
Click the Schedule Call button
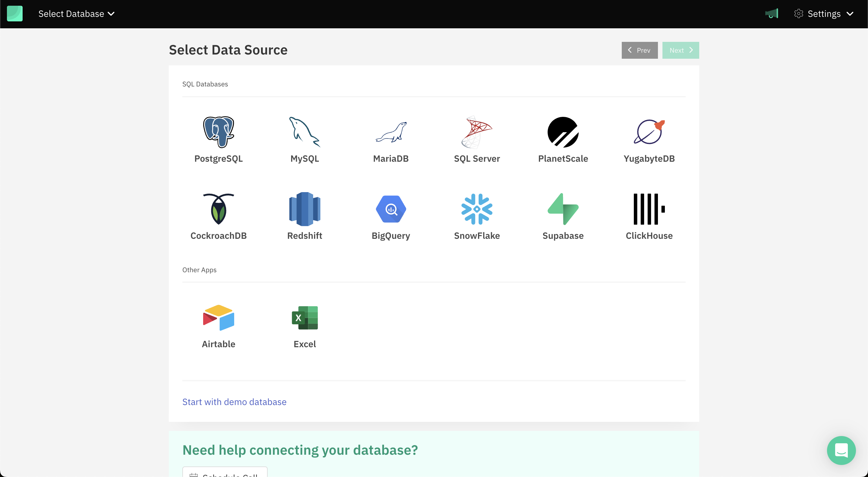pos(225,472)
